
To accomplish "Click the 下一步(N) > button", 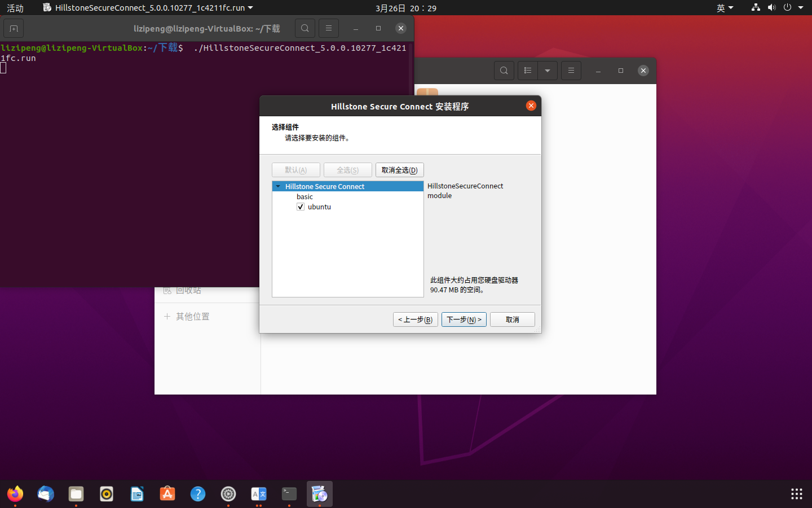I will tap(464, 319).
